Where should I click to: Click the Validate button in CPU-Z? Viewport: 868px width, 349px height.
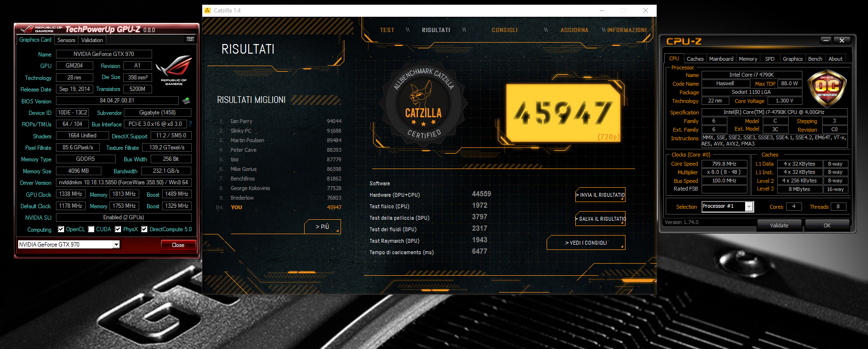pos(779,225)
